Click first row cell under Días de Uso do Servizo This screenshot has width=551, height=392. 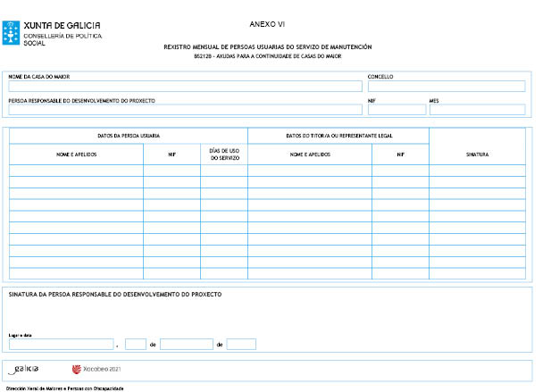point(223,171)
